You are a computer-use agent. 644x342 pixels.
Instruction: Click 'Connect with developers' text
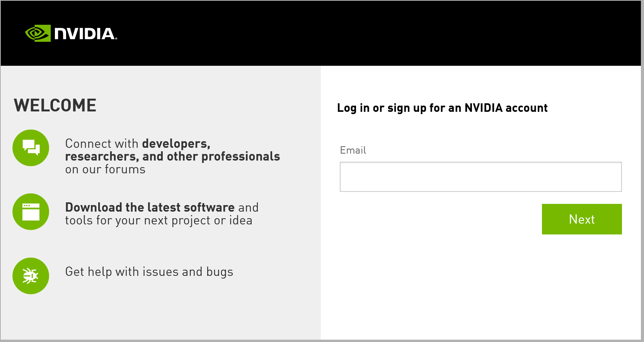coord(172,156)
